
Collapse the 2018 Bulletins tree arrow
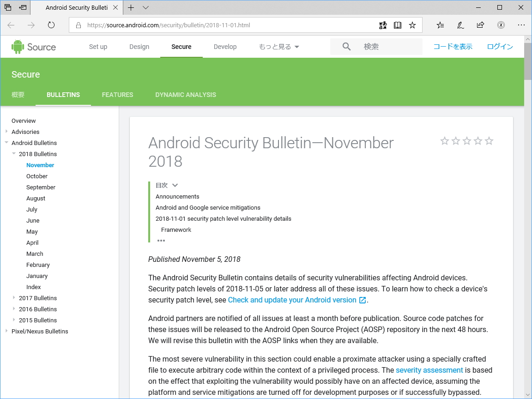14,154
